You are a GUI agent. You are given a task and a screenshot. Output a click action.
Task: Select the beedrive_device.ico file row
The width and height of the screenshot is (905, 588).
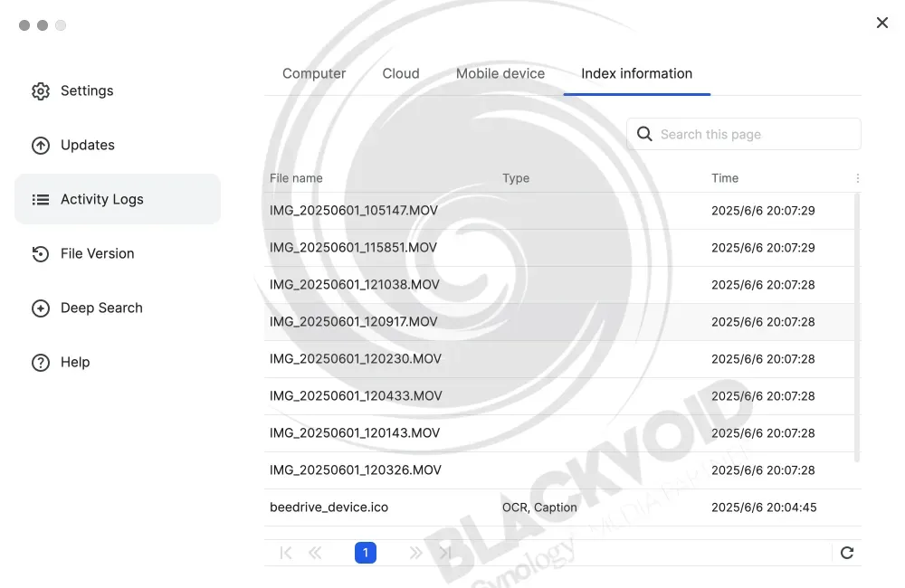coord(563,507)
